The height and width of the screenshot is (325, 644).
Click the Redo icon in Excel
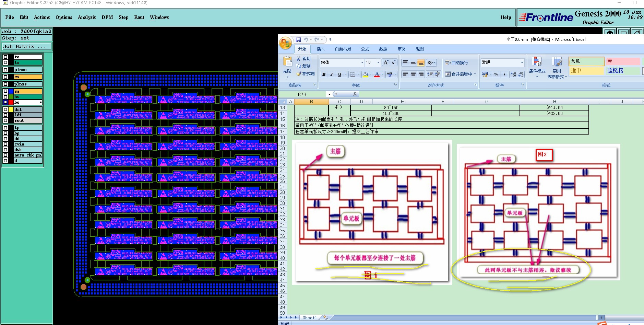click(x=317, y=40)
